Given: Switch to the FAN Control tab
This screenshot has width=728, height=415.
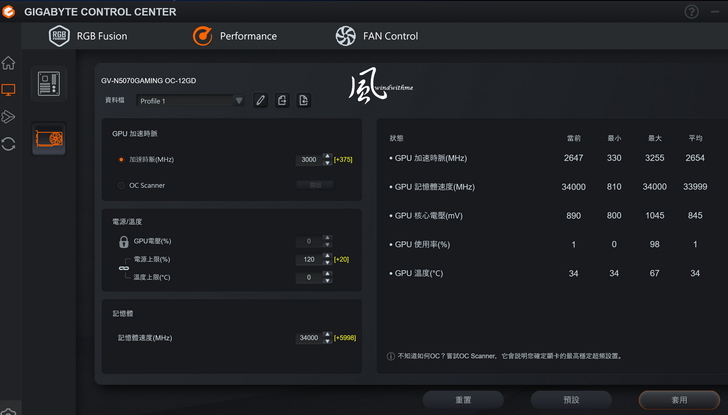Looking at the screenshot, I should [x=375, y=37].
